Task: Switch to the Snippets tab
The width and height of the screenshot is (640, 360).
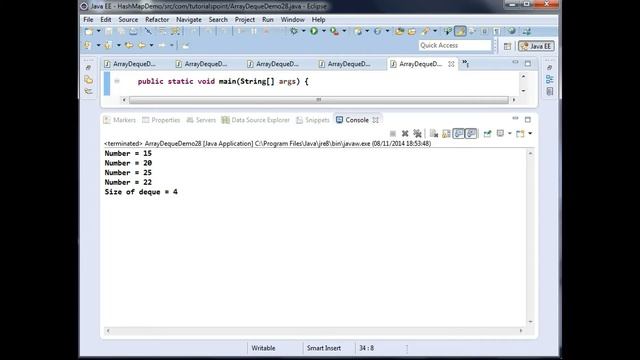Action: tap(313, 120)
